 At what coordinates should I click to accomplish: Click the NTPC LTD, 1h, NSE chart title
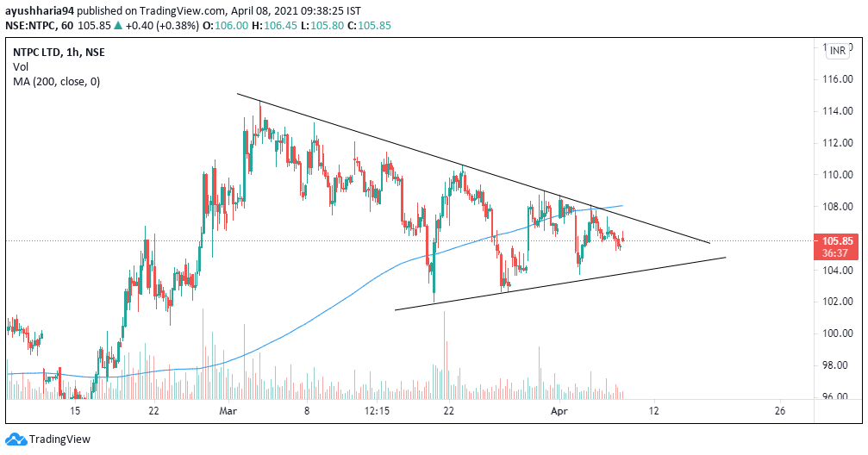pos(59,53)
